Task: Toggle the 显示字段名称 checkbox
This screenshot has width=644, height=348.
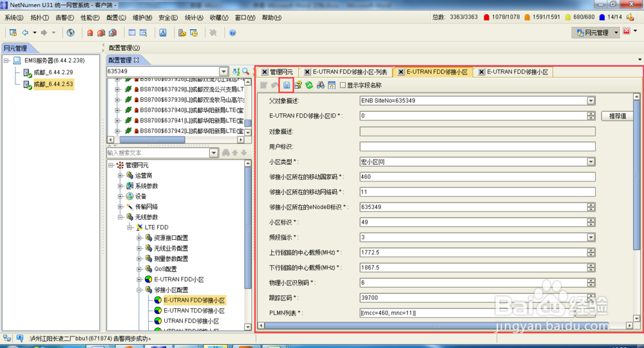Action: (343, 86)
